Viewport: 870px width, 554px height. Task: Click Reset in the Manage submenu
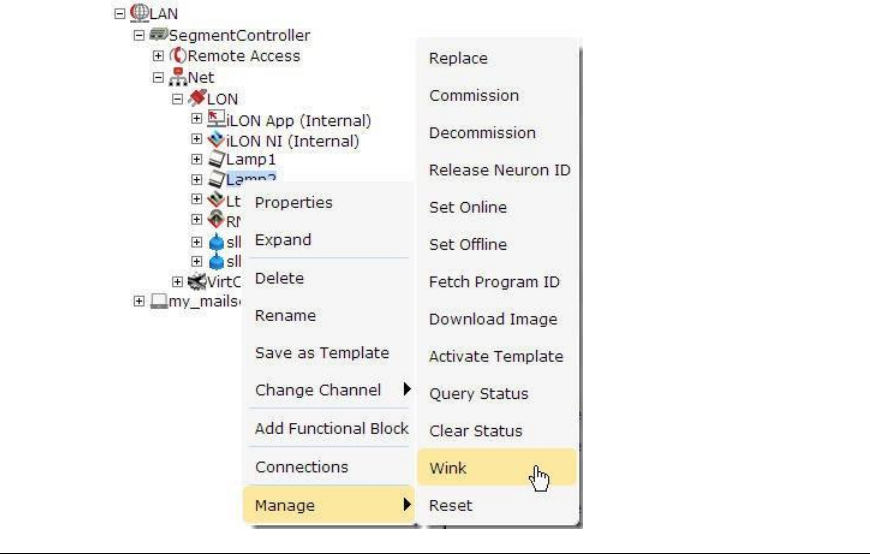(x=450, y=506)
